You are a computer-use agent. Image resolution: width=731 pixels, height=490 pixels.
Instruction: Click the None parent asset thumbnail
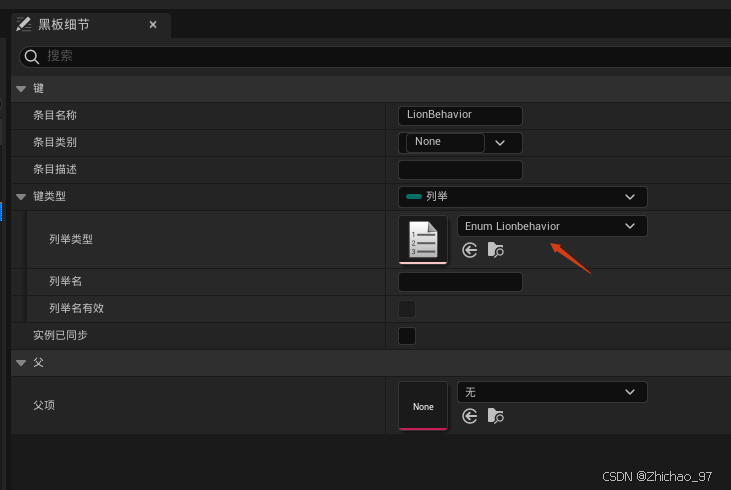click(423, 406)
